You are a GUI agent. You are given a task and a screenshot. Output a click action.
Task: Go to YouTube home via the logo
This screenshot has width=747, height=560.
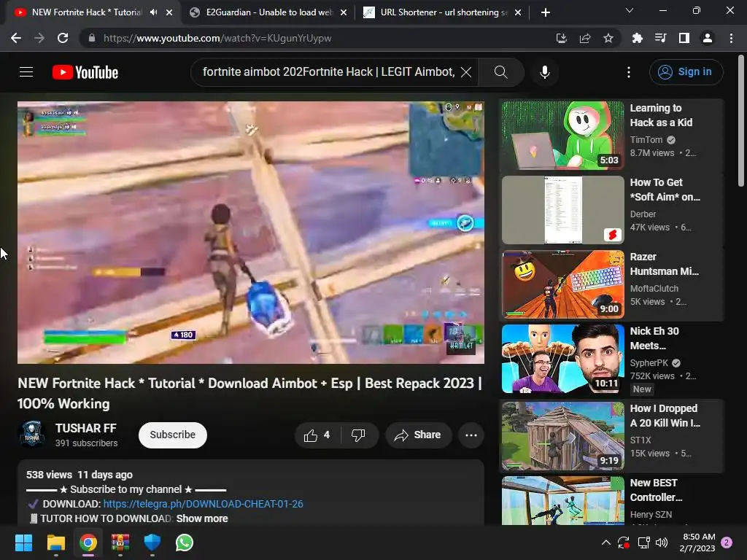pos(85,72)
